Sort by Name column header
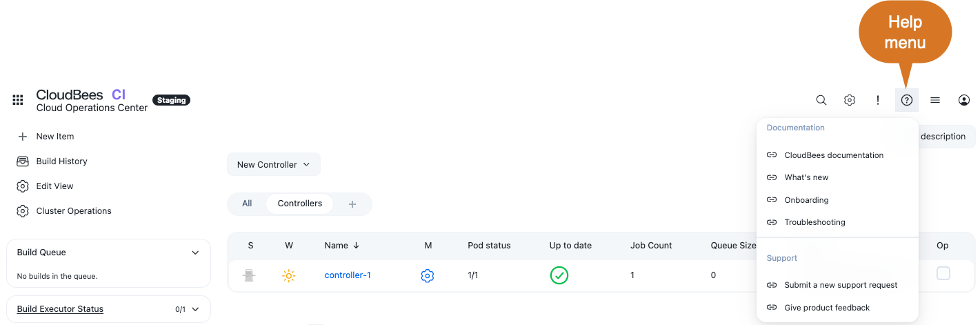 tap(342, 245)
